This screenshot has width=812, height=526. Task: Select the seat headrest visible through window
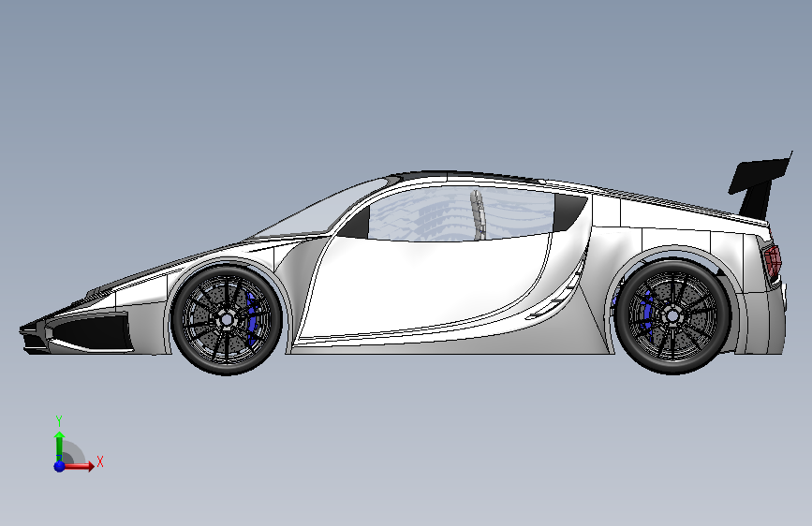(x=478, y=215)
